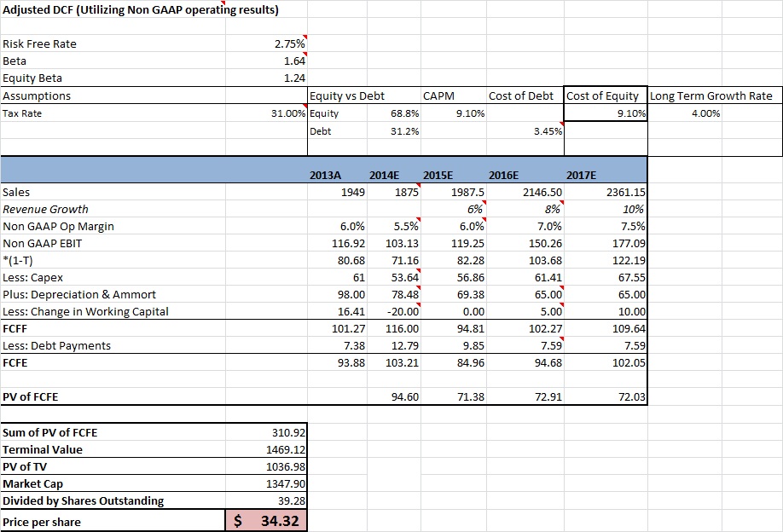Click the 2017E Revenue Growth 10% cell
The image size is (783, 532).
[x=606, y=209]
